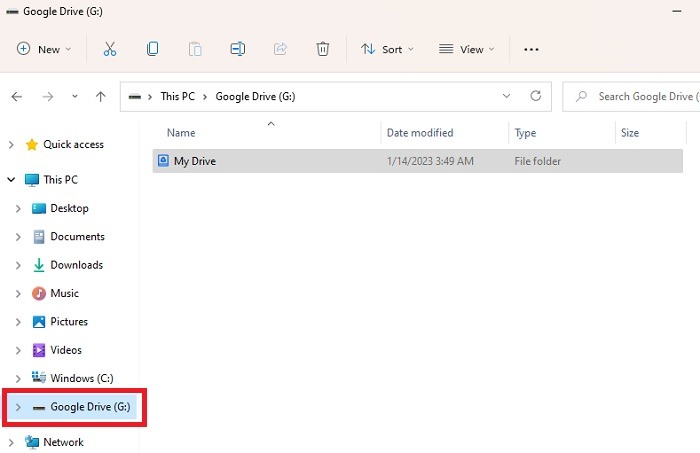The width and height of the screenshot is (700, 453).
Task: Select Downloads label in navigation pane
Action: point(76,265)
